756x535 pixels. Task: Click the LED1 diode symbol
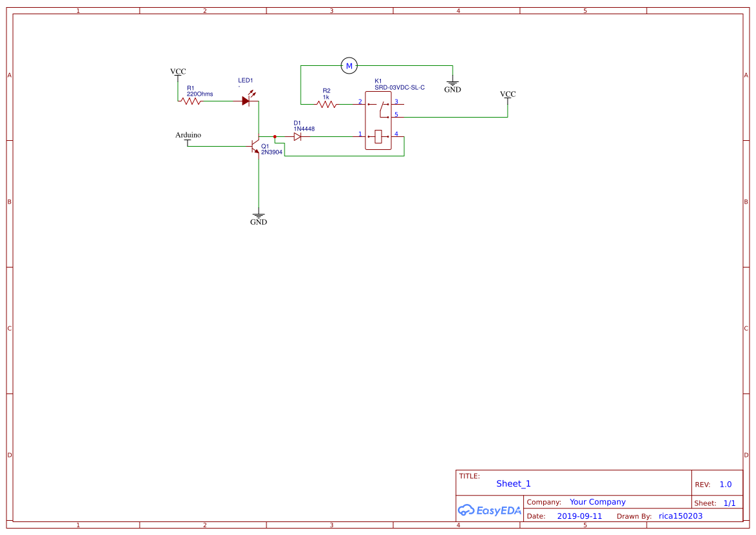click(x=248, y=100)
